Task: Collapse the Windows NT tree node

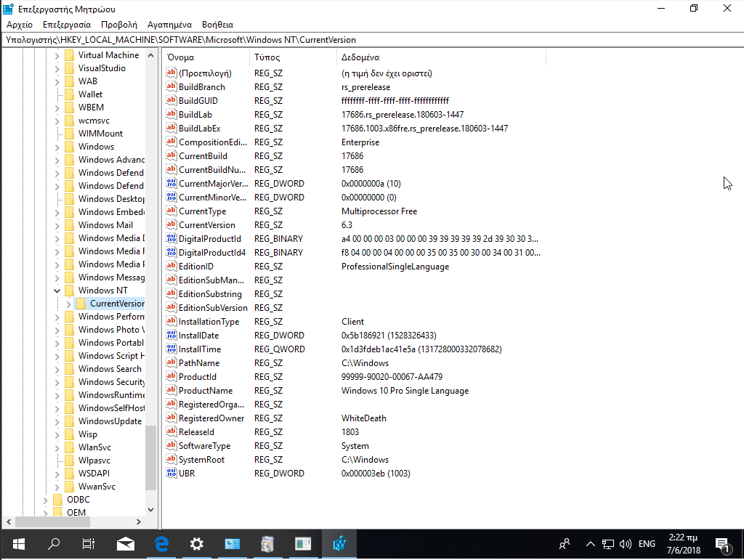Action: pos(57,291)
